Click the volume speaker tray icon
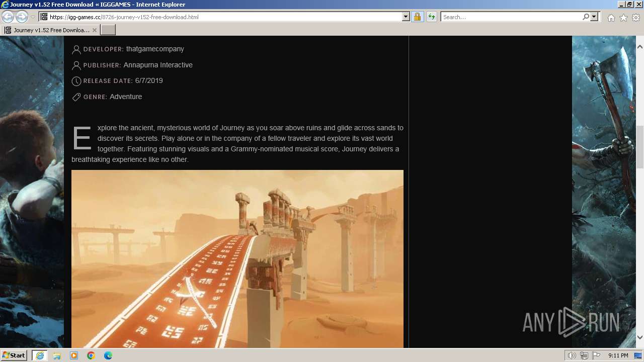This screenshot has width=644, height=362. click(572, 355)
